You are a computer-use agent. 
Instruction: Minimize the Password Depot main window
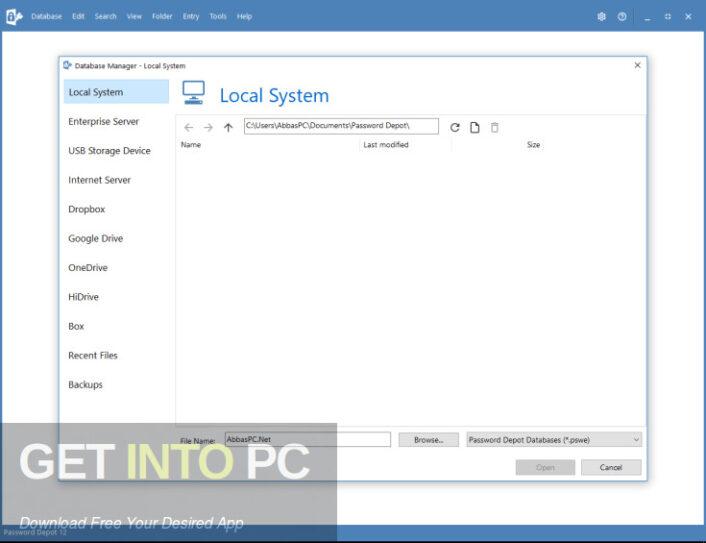(x=647, y=17)
